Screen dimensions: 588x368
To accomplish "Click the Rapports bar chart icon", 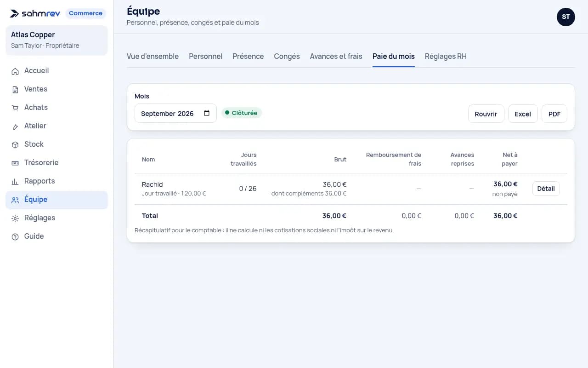I will click(x=15, y=181).
